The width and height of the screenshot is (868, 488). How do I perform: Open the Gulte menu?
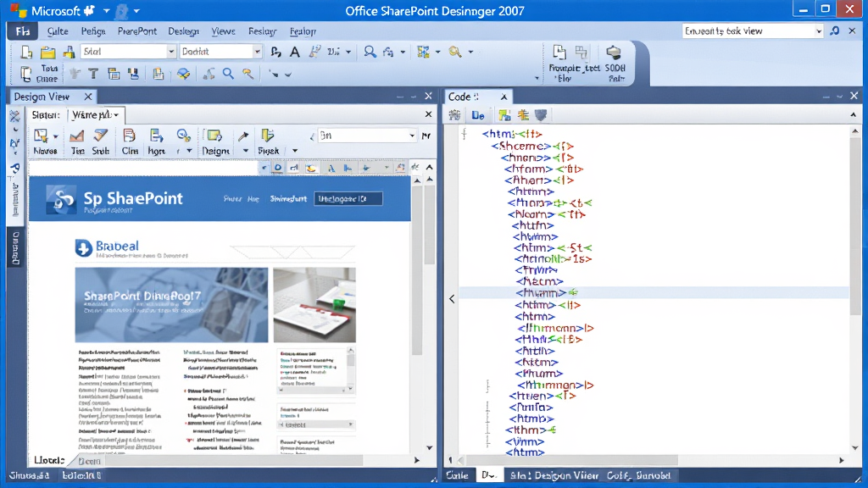[x=58, y=31]
